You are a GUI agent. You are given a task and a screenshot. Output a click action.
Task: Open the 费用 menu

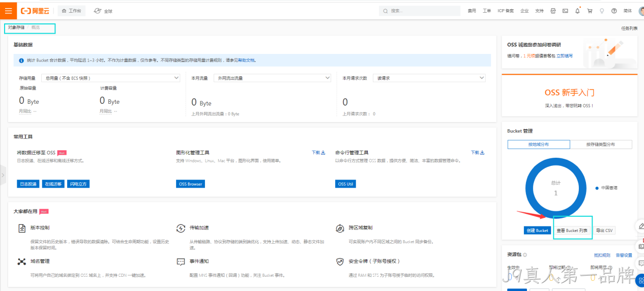coord(472,11)
